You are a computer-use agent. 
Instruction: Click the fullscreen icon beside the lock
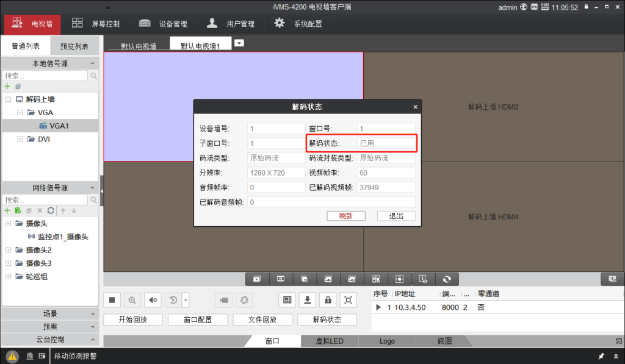(348, 299)
